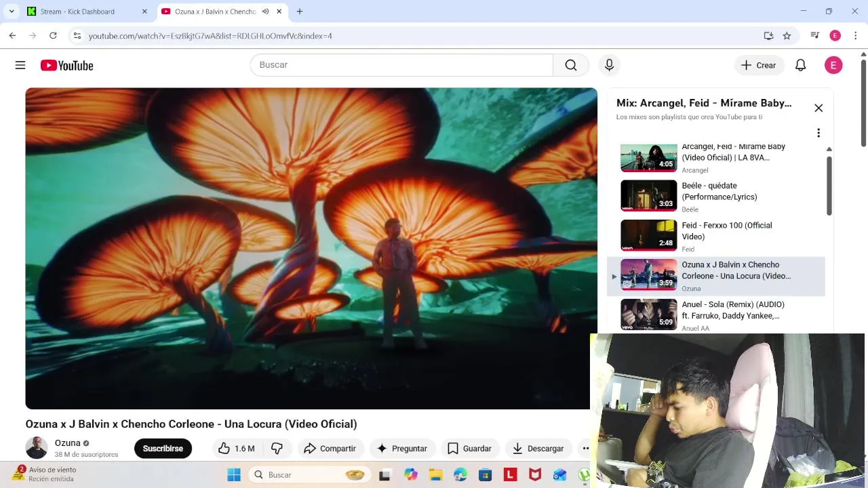
Task: Open YouTube notifications bell
Action: pyautogui.click(x=801, y=65)
